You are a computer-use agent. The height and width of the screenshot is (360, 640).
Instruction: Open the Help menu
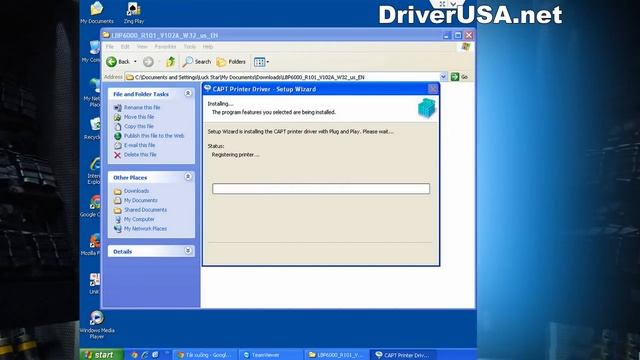[208, 47]
